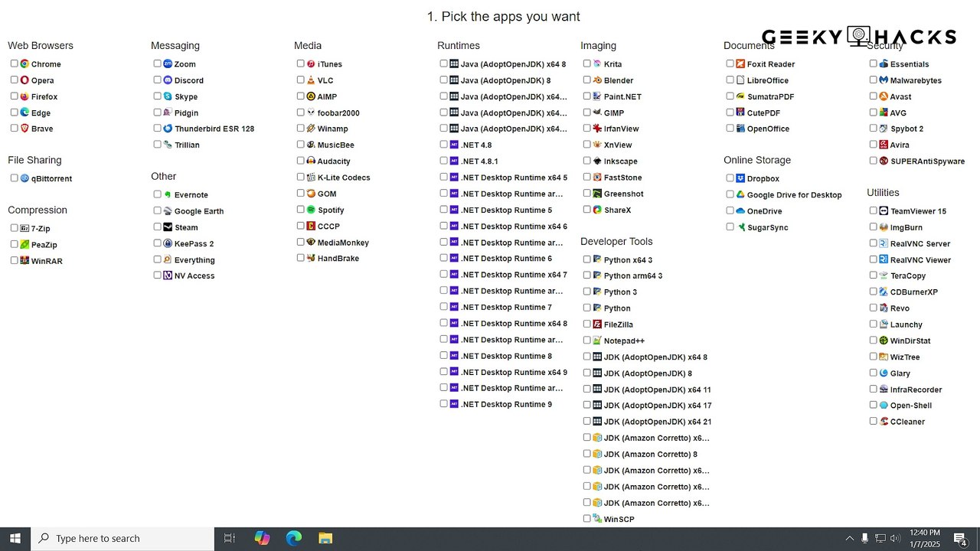980x551 pixels.
Task: Click the "K-Lite Codecs" label
Action: tap(344, 178)
